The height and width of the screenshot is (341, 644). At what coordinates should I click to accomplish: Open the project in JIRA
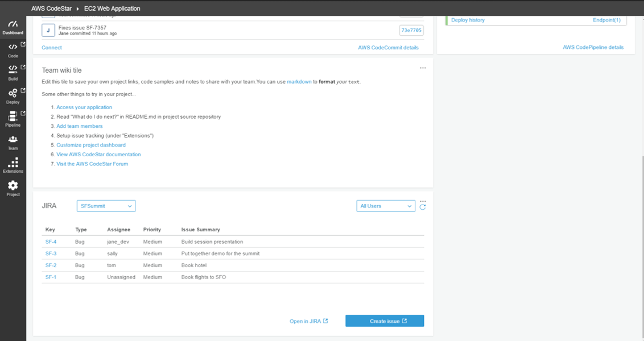[308, 321]
